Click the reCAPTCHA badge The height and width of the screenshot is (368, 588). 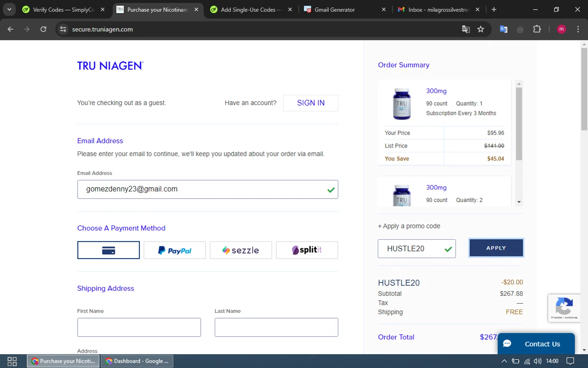tap(564, 308)
